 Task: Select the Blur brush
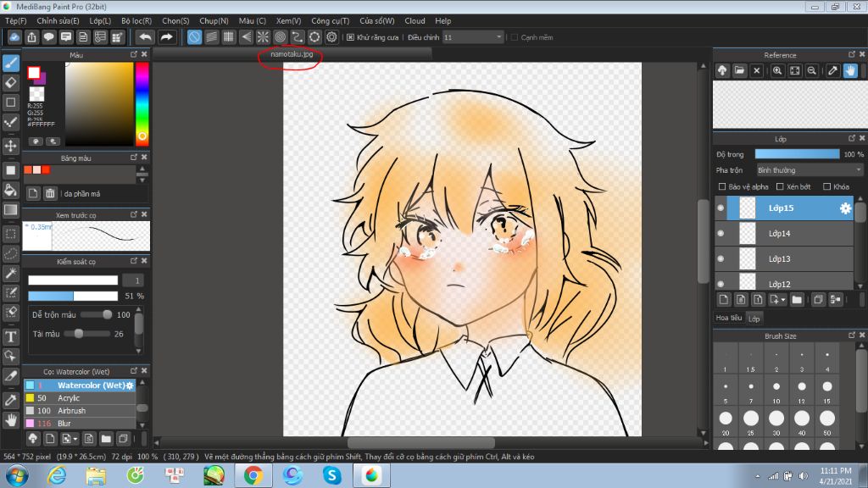click(80, 424)
